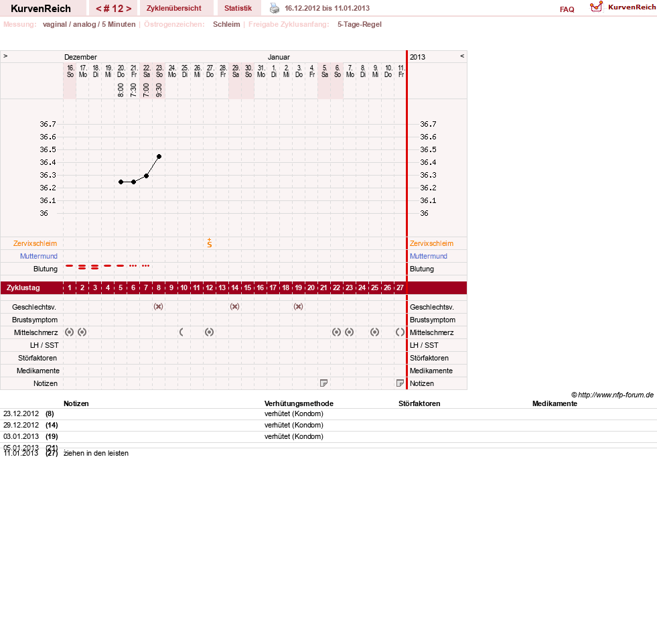The width and height of the screenshot is (657, 644).
Task: Click the highest temperature point on 23. So
Action: 159,156
